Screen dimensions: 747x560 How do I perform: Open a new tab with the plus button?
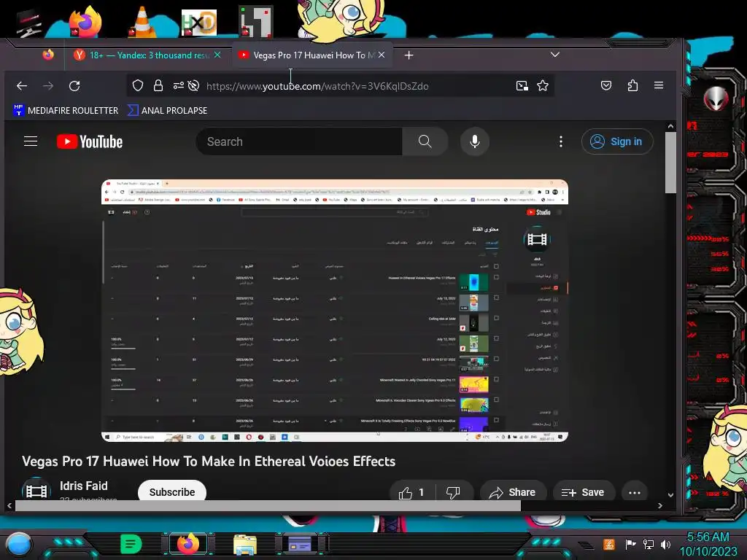tap(409, 55)
